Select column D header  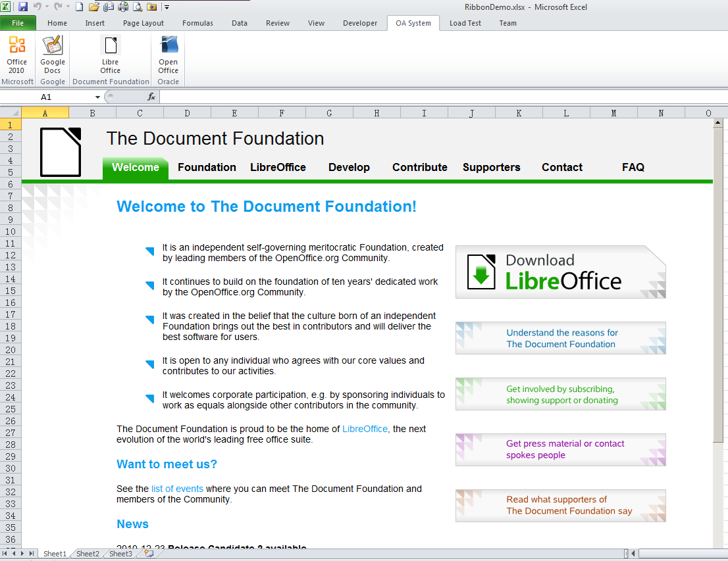pos(187,112)
